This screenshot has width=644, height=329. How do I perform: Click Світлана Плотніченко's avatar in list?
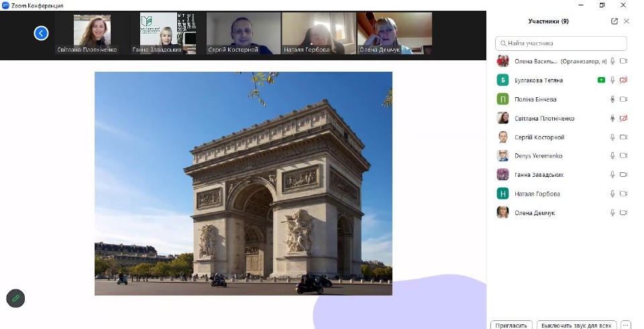(x=502, y=118)
